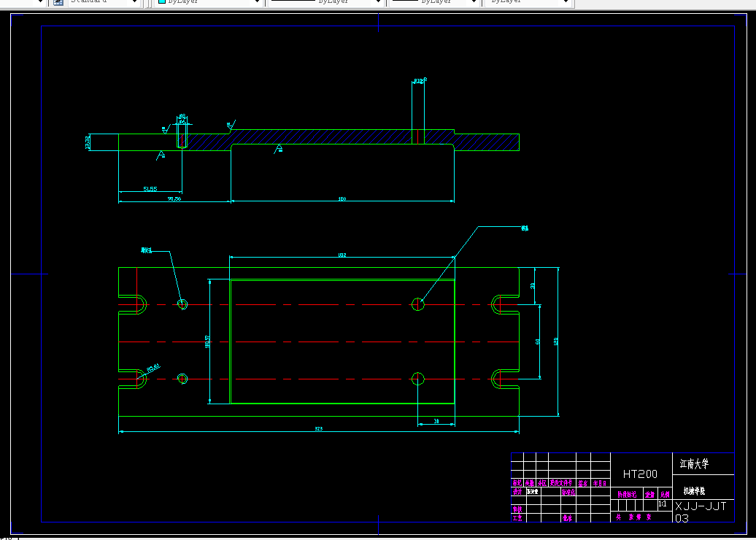Click the HT200 material text
Screen dimensions: 756x540
coord(640,474)
